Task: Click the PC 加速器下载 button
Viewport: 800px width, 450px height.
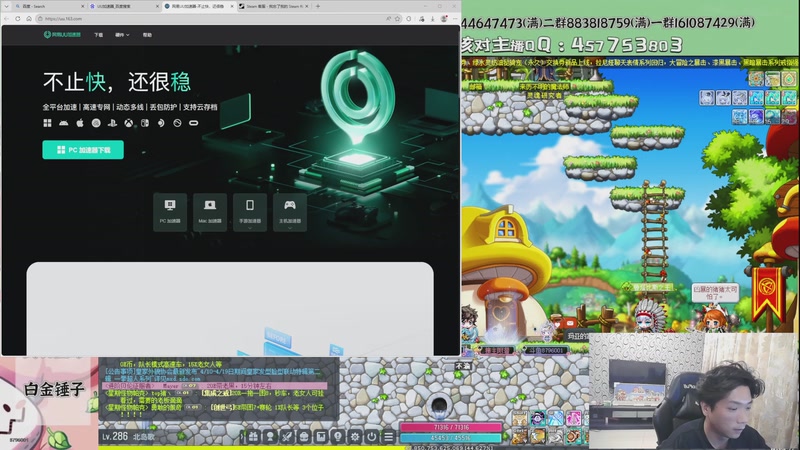Action: (x=83, y=149)
